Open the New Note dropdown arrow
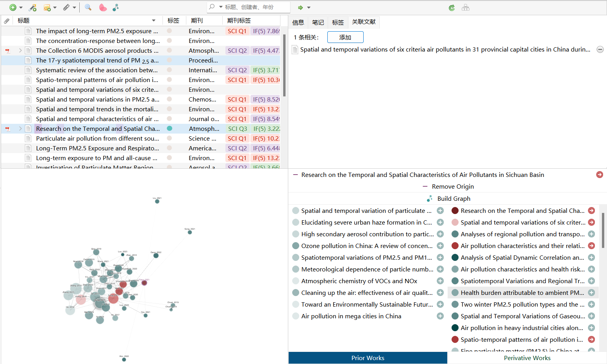This screenshot has width=607, height=364. point(55,8)
